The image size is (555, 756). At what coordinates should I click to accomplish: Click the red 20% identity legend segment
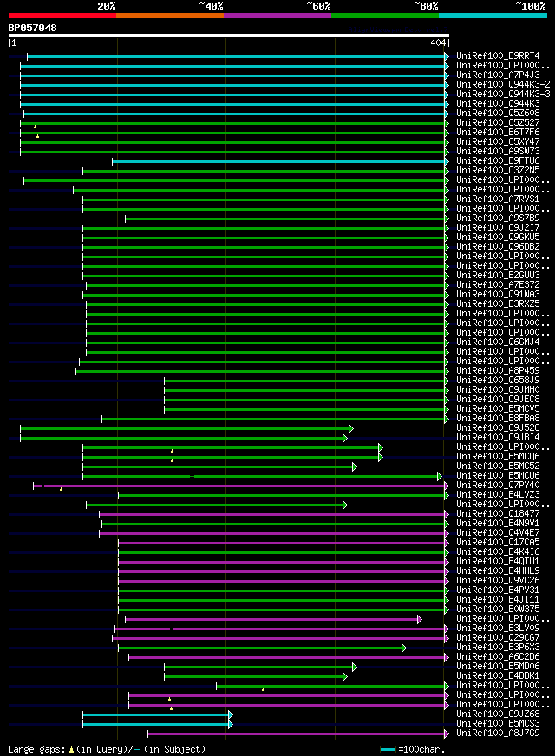tap(62, 16)
